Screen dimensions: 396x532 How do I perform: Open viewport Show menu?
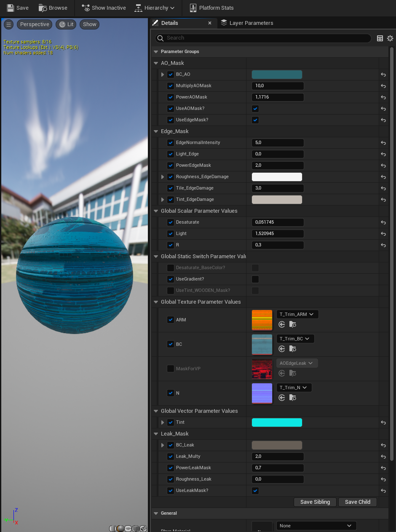[89, 24]
